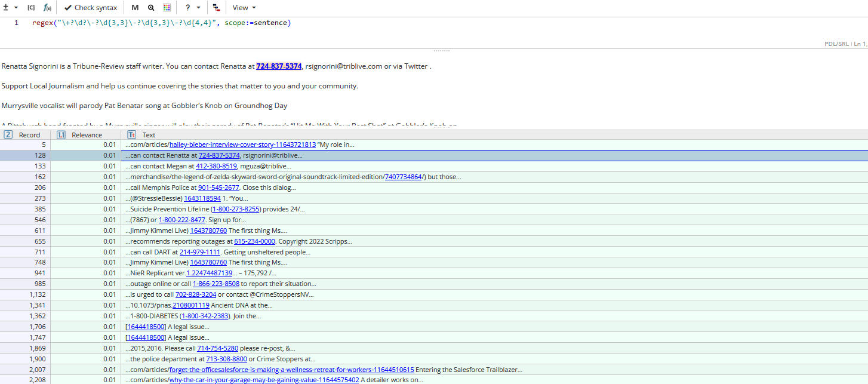Select the magnifier test icon
The width and height of the screenshot is (868, 384).
click(151, 7)
